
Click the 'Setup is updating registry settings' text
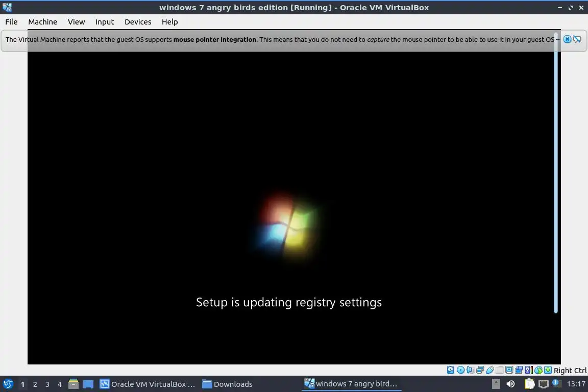[289, 302]
